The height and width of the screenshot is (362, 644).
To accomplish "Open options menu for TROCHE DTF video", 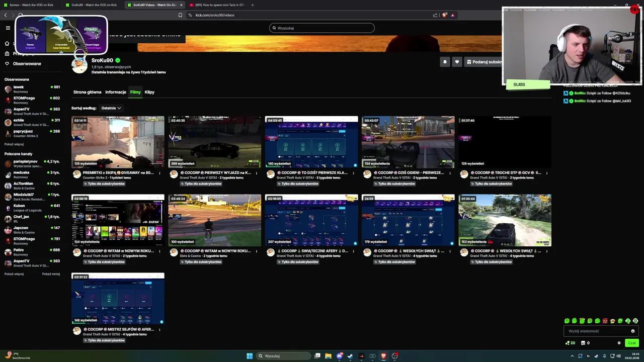I will 546,173.
